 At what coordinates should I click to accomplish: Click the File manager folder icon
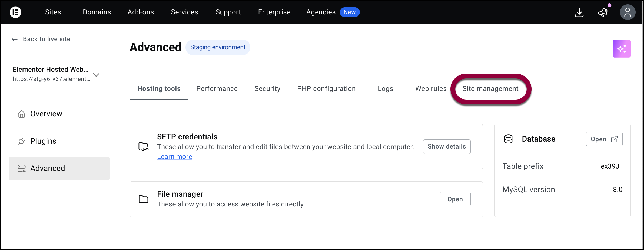click(143, 199)
